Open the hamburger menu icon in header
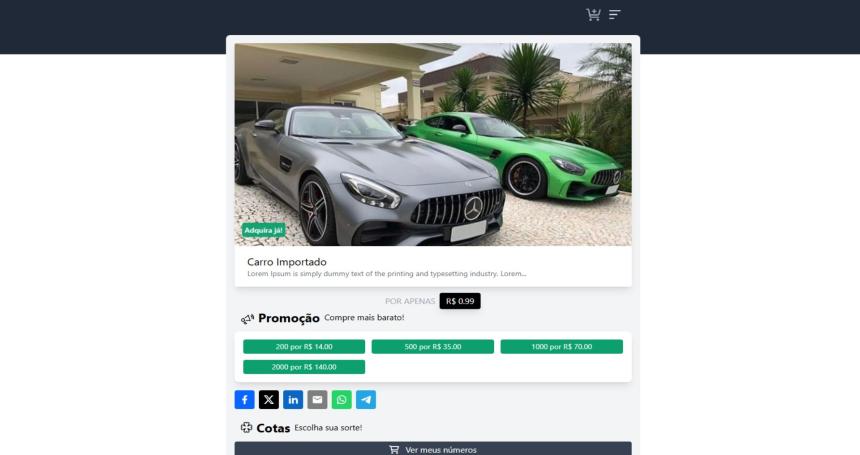Screen dimensions: 860x455 (615, 15)
